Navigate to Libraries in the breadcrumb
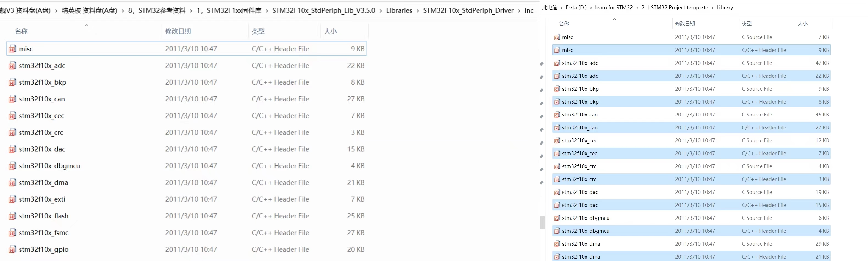The height and width of the screenshot is (261, 868). (x=399, y=11)
